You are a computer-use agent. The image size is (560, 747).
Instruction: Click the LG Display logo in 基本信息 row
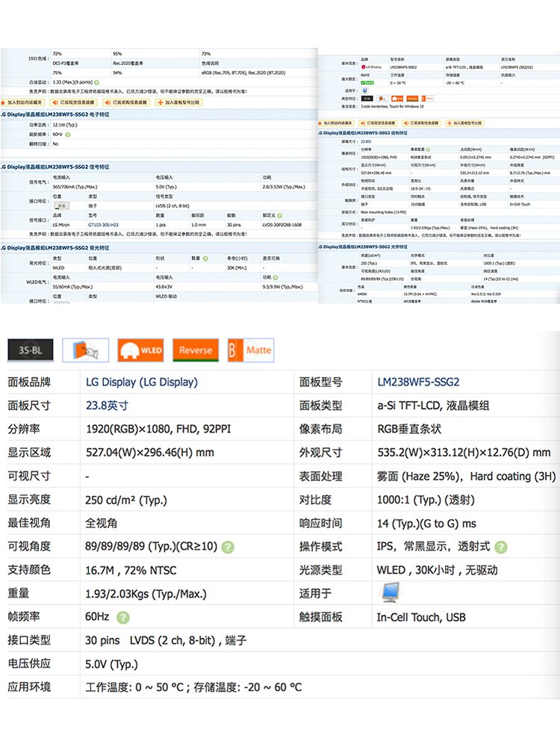pos(371,67)
